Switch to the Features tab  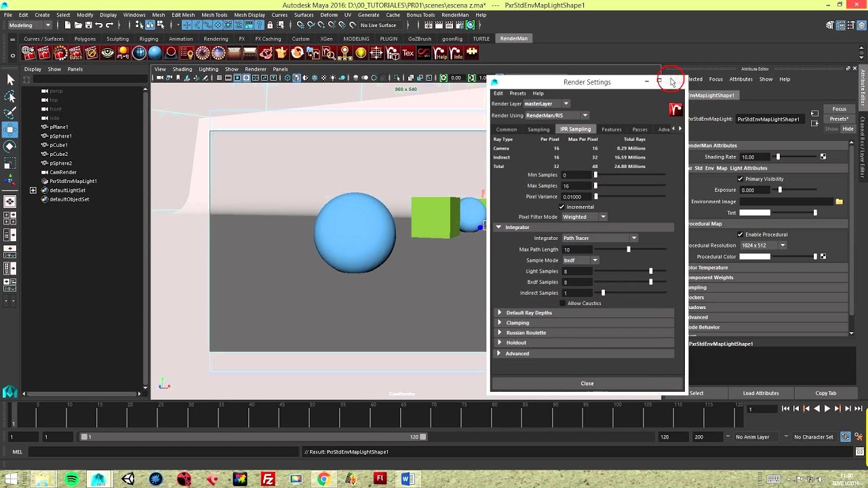[x=611, y=129]
